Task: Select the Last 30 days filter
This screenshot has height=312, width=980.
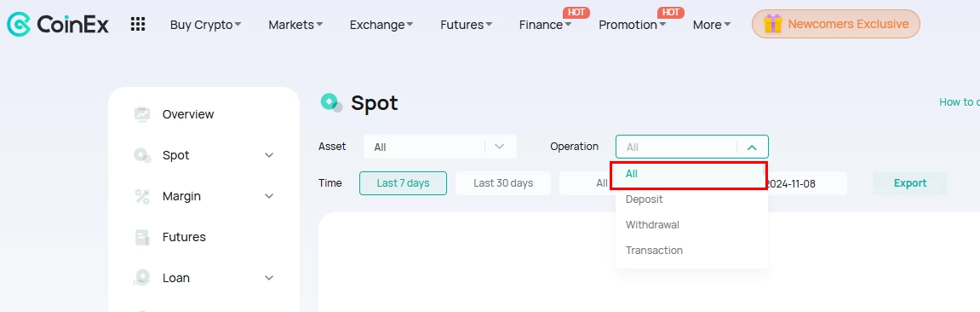Action: point(503,183)
